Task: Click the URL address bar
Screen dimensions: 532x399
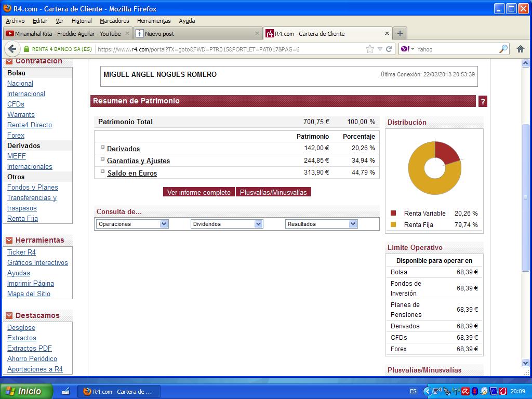Action: 229,49
